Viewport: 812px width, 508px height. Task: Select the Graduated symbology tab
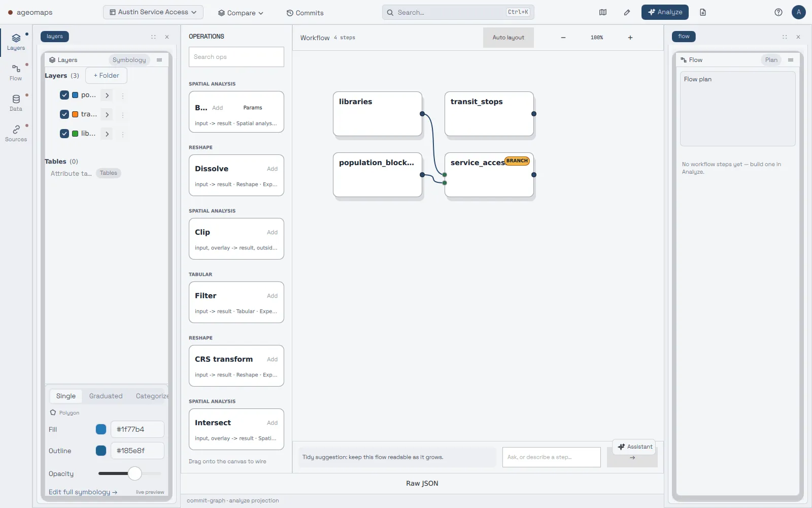106,396
